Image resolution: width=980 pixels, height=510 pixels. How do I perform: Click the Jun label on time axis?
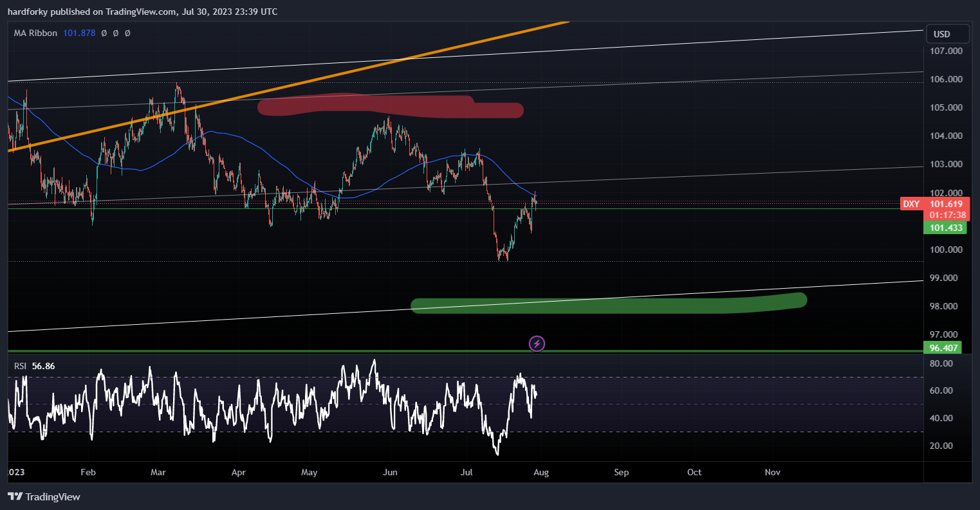click(390, 472)
